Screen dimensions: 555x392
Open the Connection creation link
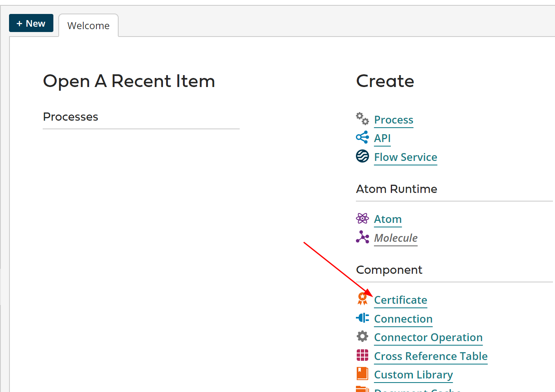pos(403,319)
